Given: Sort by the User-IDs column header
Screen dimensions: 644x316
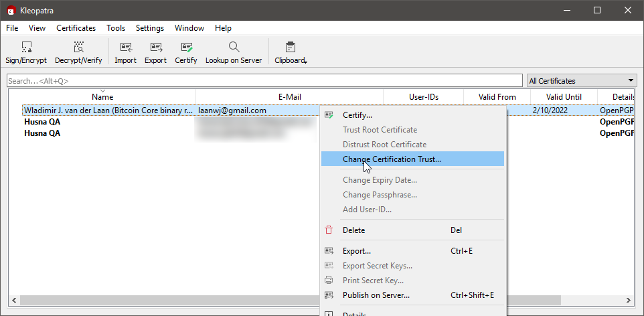Looking at the screenshot, I should pos(424,97).
